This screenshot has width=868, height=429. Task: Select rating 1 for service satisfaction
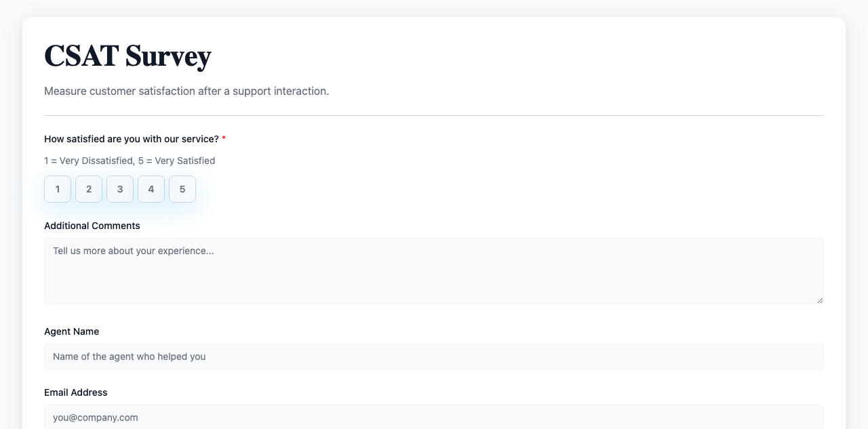(58, 189)
